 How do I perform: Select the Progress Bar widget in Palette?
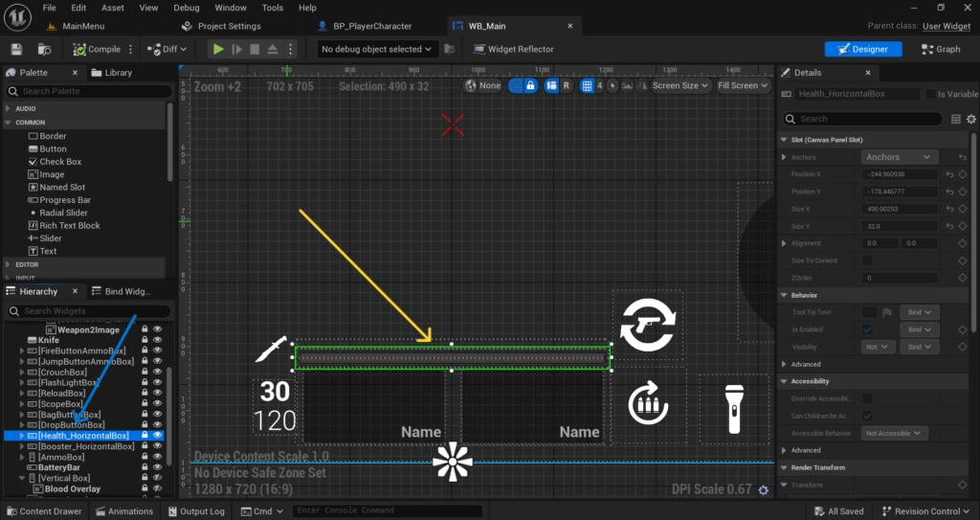pos(59,200)
